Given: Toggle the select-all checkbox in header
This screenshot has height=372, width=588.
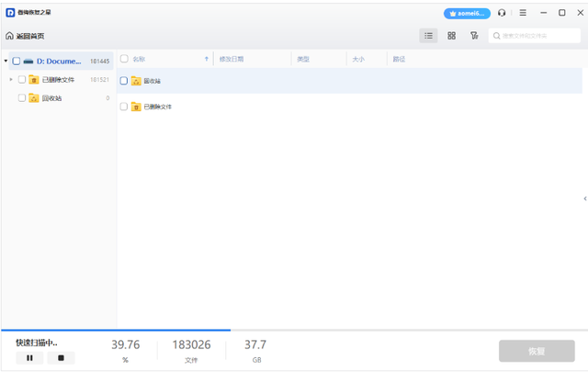Looking at the screenshot, I should tap(124, 59).
